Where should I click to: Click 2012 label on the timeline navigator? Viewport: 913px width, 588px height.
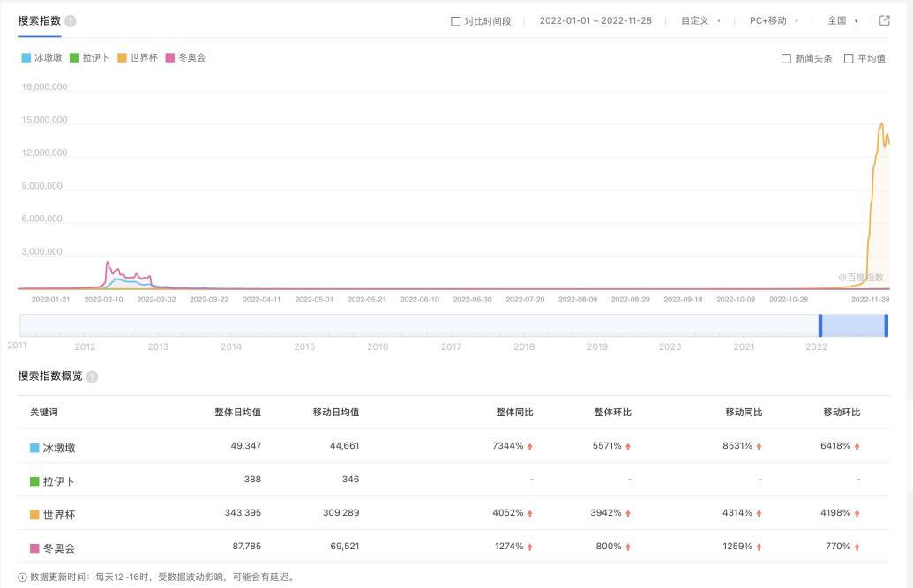[x=85, y=346]
